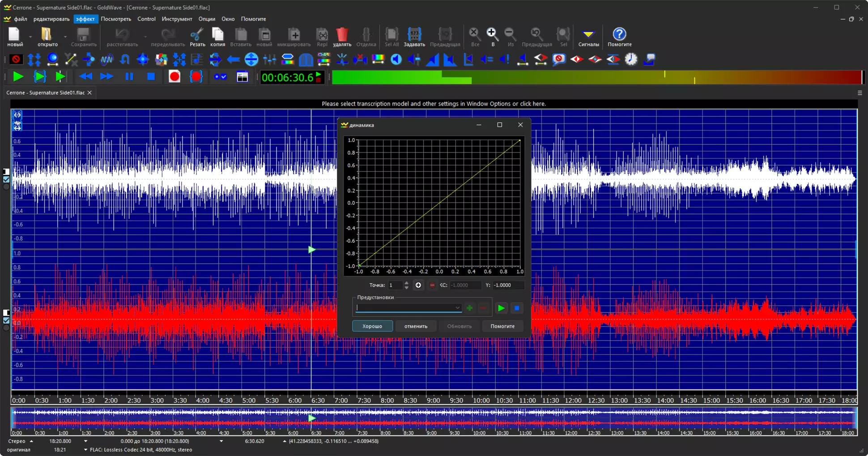Click the rewind double-arrow button
Screen dimensions: 868x456
point(85,77)
